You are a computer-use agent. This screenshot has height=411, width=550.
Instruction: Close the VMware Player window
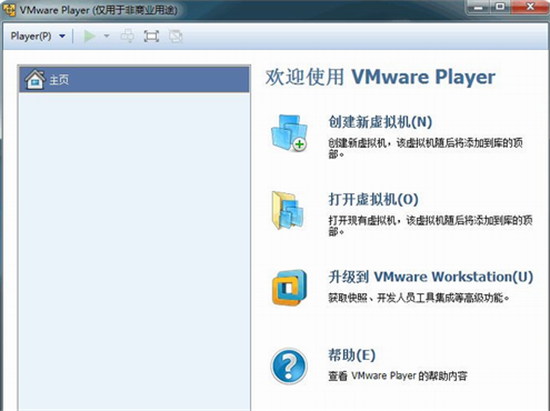pyautogui.click(x=530, y=7)
